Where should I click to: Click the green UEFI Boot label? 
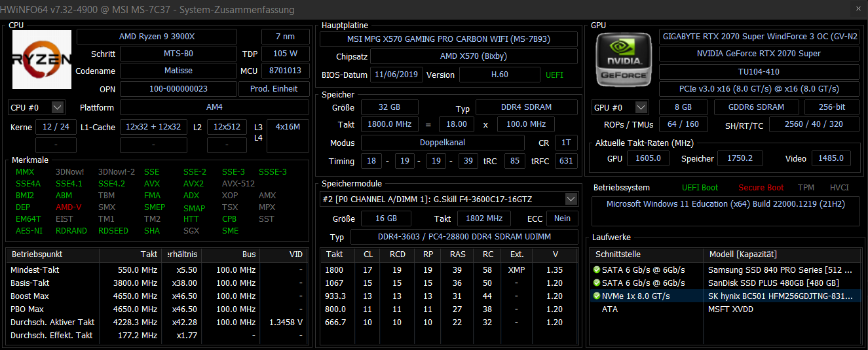[x=700, y=188]
